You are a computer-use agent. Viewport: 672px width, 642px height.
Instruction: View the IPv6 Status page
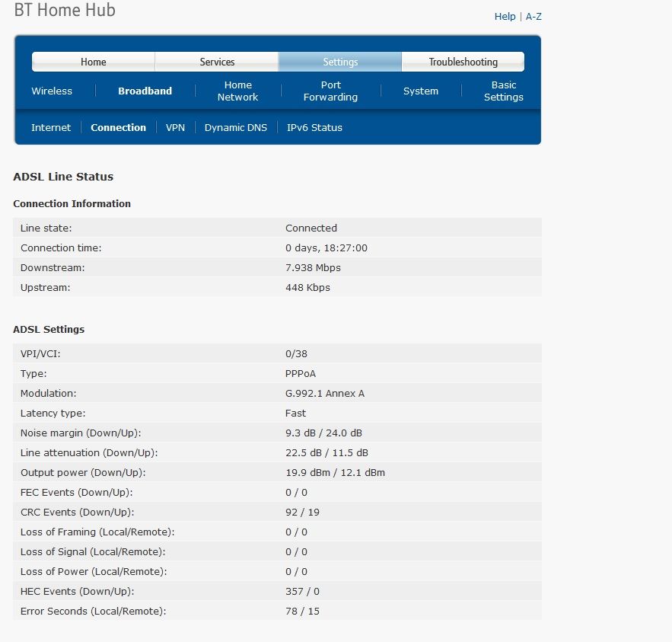(314, 127)
